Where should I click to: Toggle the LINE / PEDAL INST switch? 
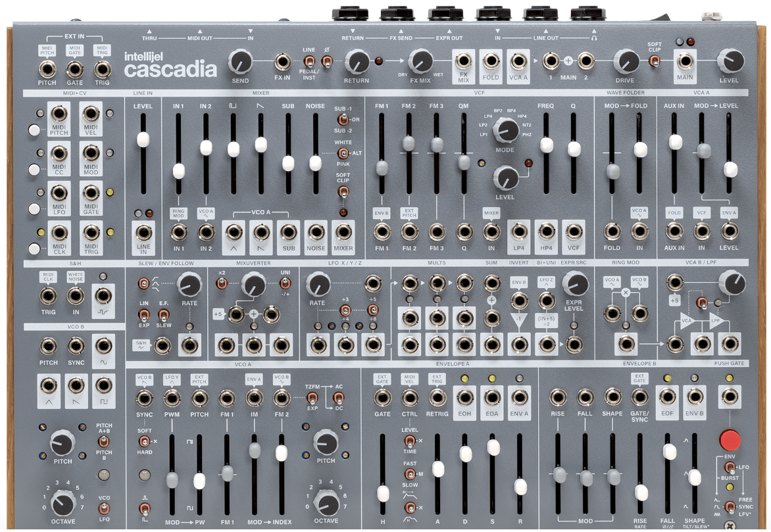tap(309, 62)
